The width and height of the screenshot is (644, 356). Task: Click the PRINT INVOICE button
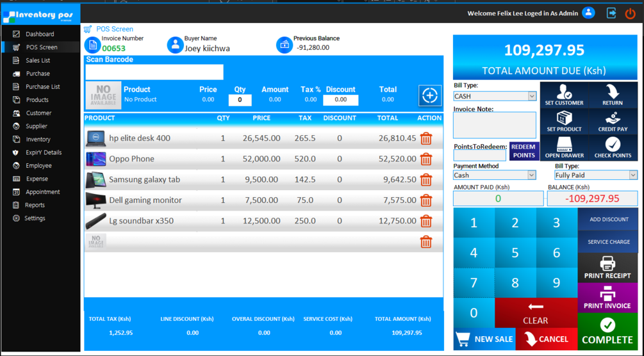(607, 298)
